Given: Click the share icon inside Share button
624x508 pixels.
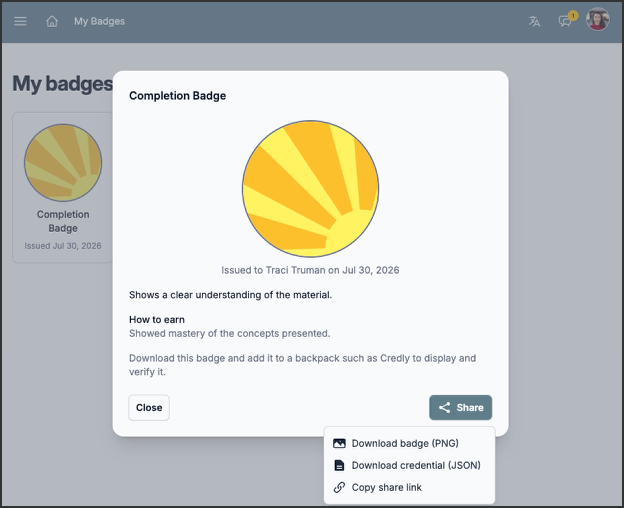Looking at the screenshot, I should point(444,407).
